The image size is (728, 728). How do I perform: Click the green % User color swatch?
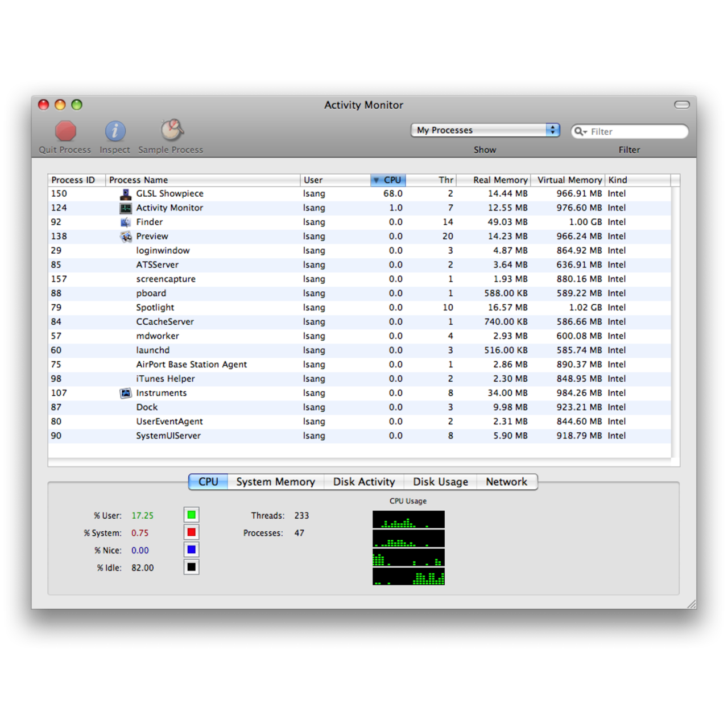point(192,515)
